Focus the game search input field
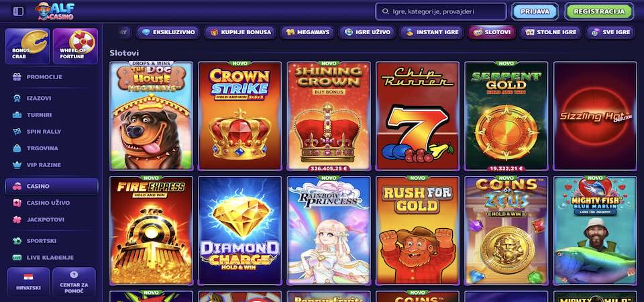 point(441,11)
